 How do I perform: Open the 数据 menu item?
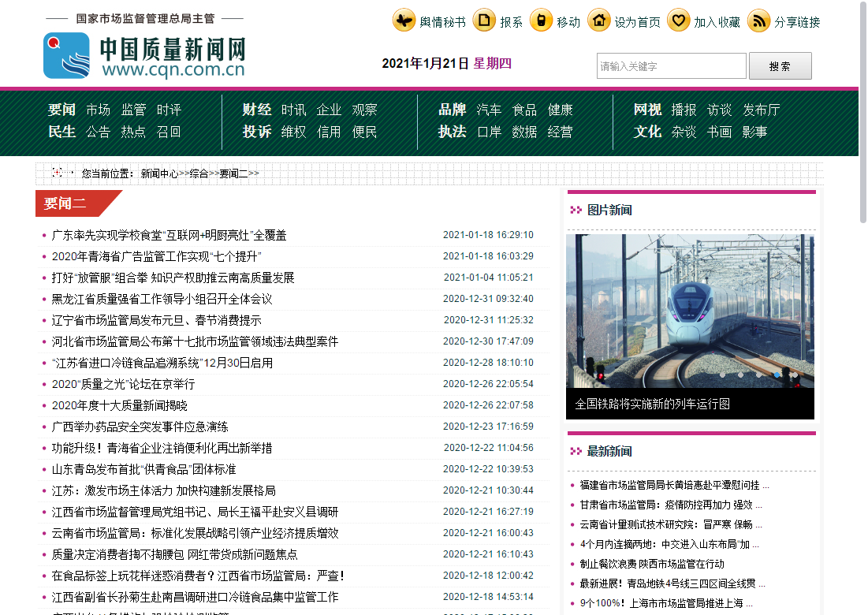524,132
